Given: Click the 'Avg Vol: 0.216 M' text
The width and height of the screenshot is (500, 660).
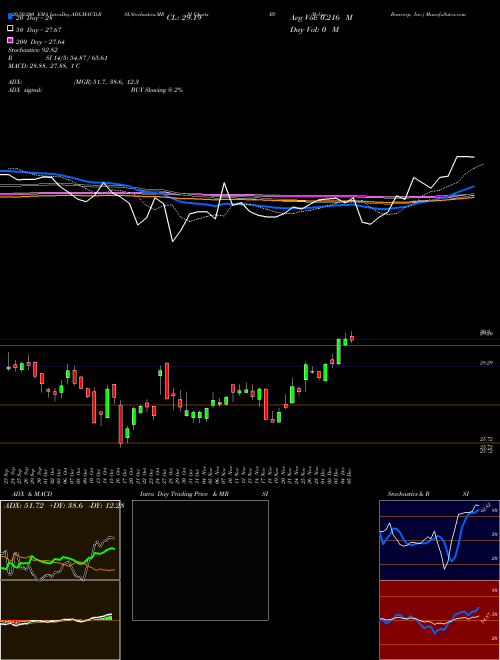Looking at the screenshot, I should [321, 18].
